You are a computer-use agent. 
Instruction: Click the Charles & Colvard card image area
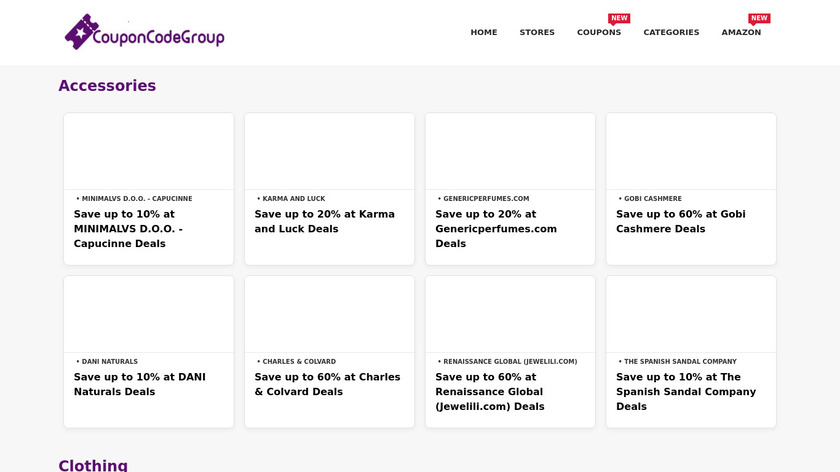pos(329,314)
